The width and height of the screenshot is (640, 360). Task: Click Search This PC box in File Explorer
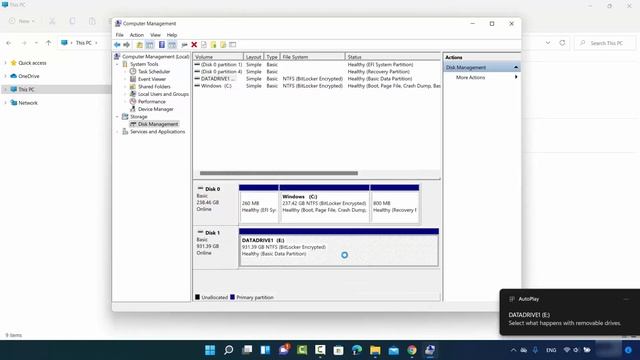point(605,43)
